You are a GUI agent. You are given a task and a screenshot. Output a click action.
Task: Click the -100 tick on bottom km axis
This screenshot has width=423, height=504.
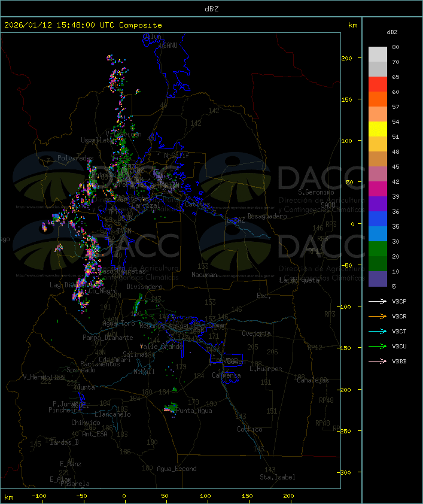point(40,496)
